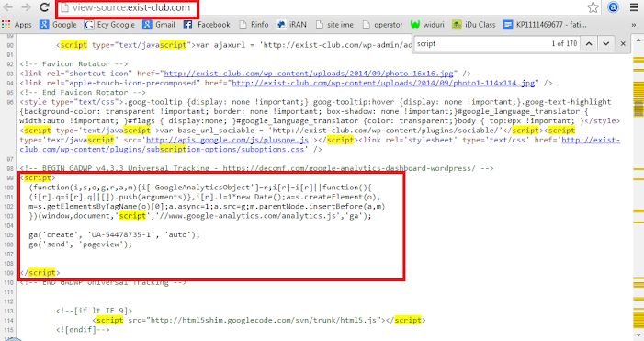Viewport: 644px width, 341px height.
Task: Open the Gmail bookmark
Action: 159,25
